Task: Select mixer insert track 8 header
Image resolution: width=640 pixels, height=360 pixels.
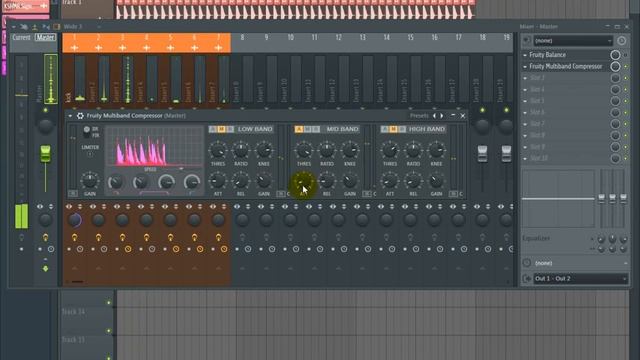Action: 242,42
